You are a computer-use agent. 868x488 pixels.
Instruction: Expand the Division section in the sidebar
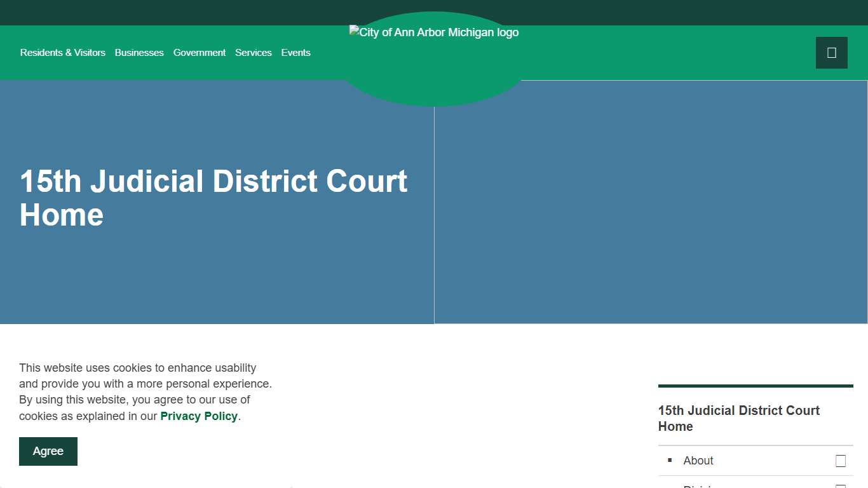click(699, 487)
